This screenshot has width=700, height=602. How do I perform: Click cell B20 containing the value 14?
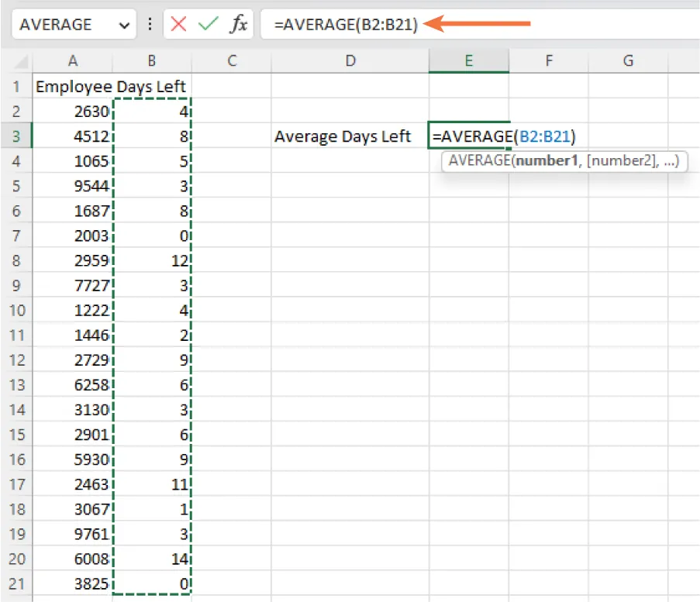[151, 559]
